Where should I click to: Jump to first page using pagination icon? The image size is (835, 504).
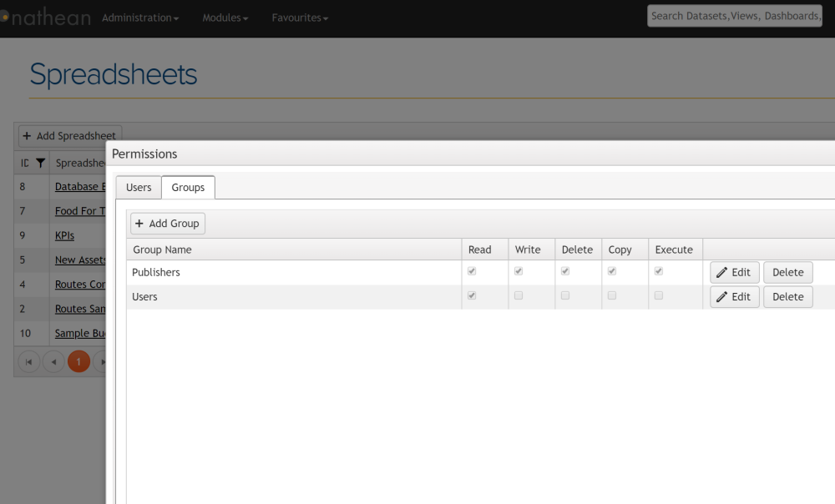click(29, 361)
